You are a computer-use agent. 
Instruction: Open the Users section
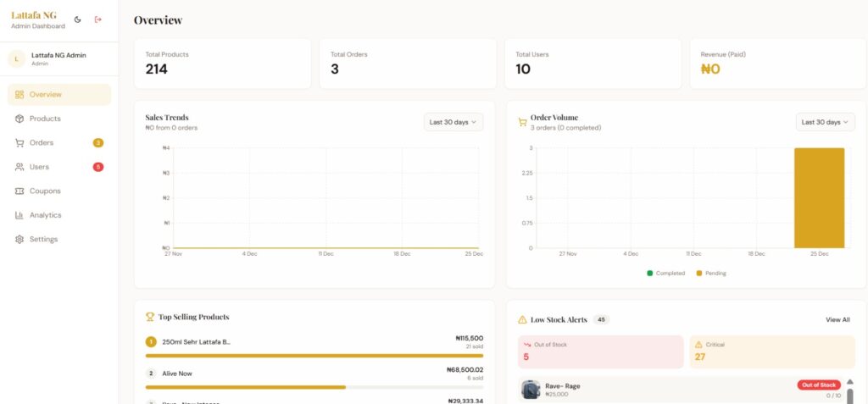click(x=39, y=167)
